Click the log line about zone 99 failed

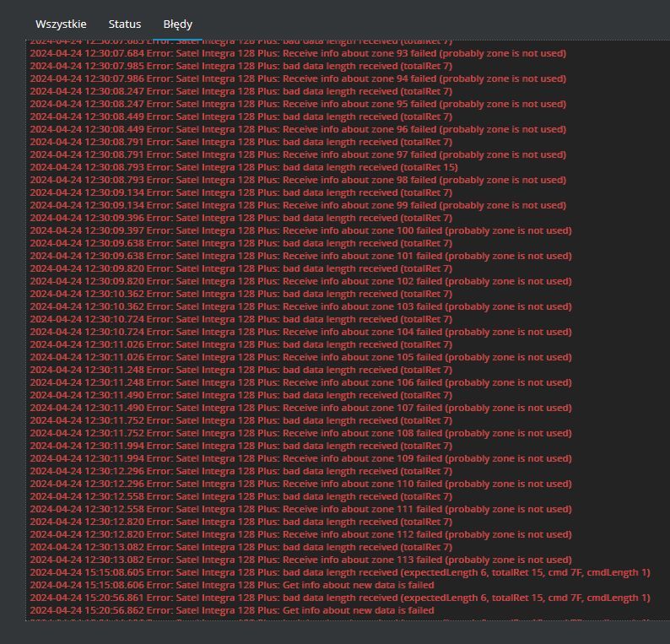tap(298, 205)
